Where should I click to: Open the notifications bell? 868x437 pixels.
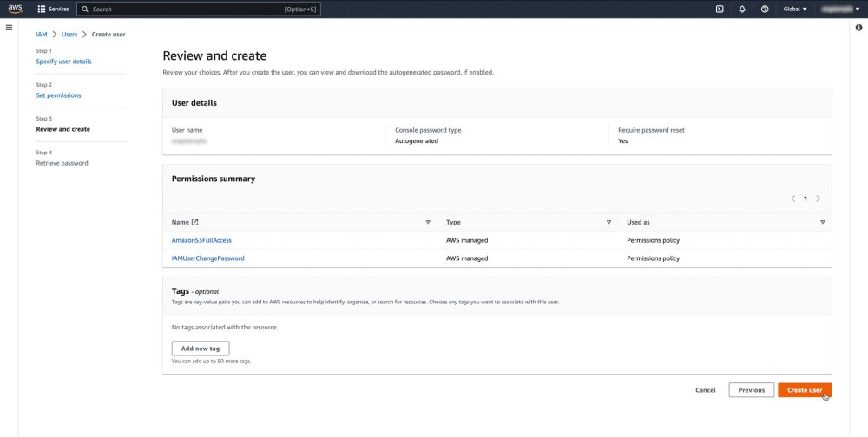(742, 9)
